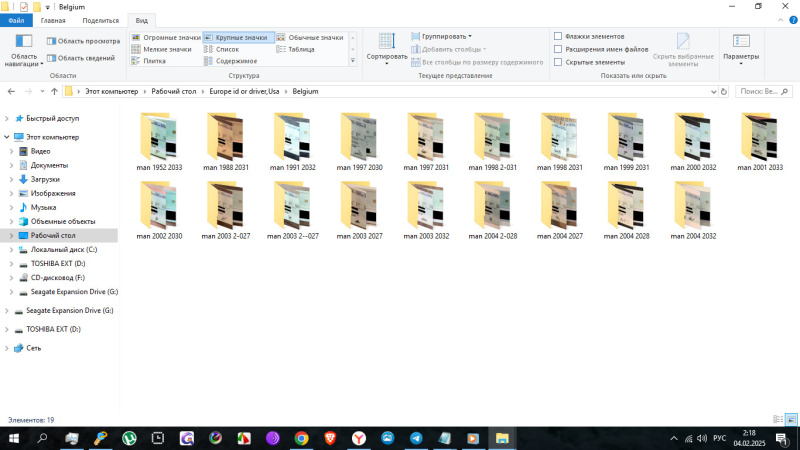This screenshot has width=800, height=450.
Task: Toggle file name extensions (Расширения имен файлов)
Action: (558, 49)
